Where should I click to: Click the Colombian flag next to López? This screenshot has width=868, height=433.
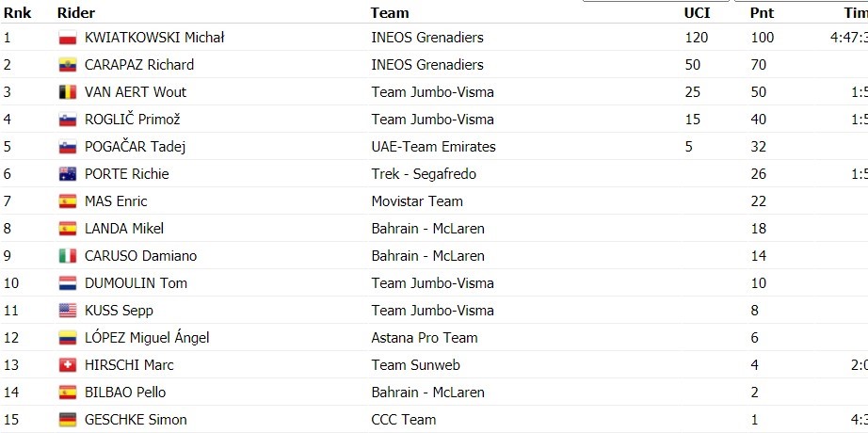click(x=68, y=338)
